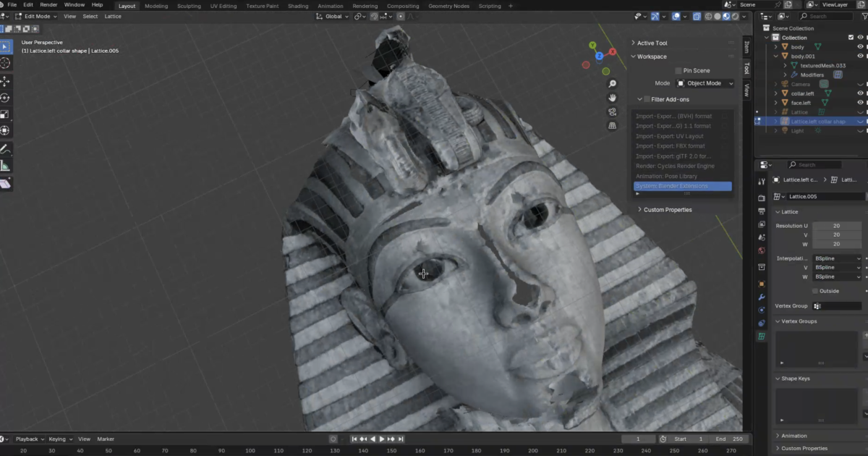The image size is (868, 456).
Task: Hide the body.001 object in the outliner
Action: (860, 56)
